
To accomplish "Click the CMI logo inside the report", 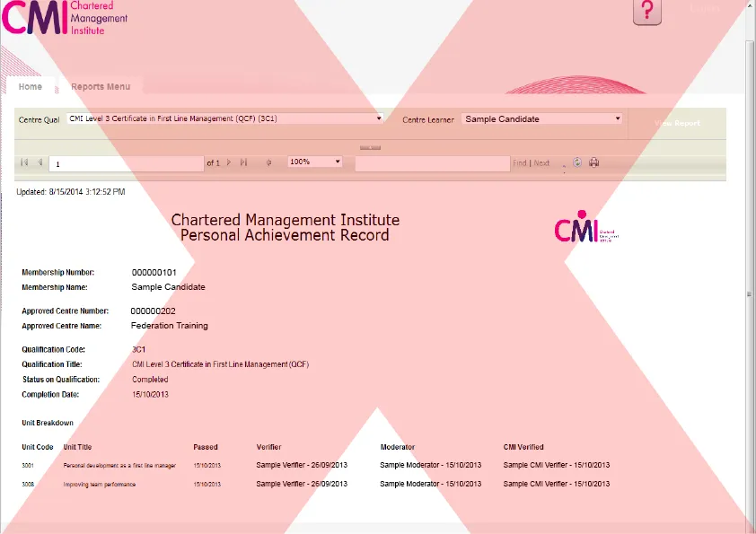I will [585, 226].
